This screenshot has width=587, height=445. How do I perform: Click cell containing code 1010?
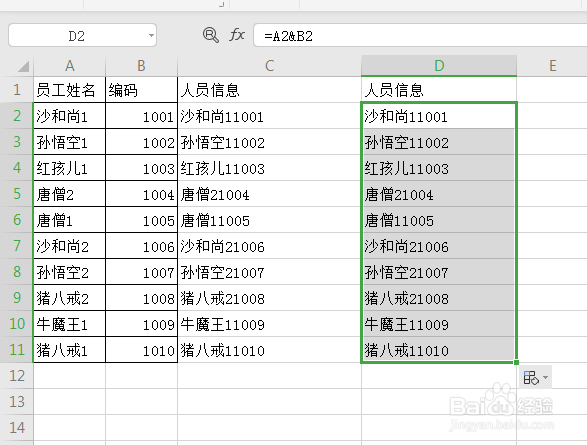tap(142, 350)
